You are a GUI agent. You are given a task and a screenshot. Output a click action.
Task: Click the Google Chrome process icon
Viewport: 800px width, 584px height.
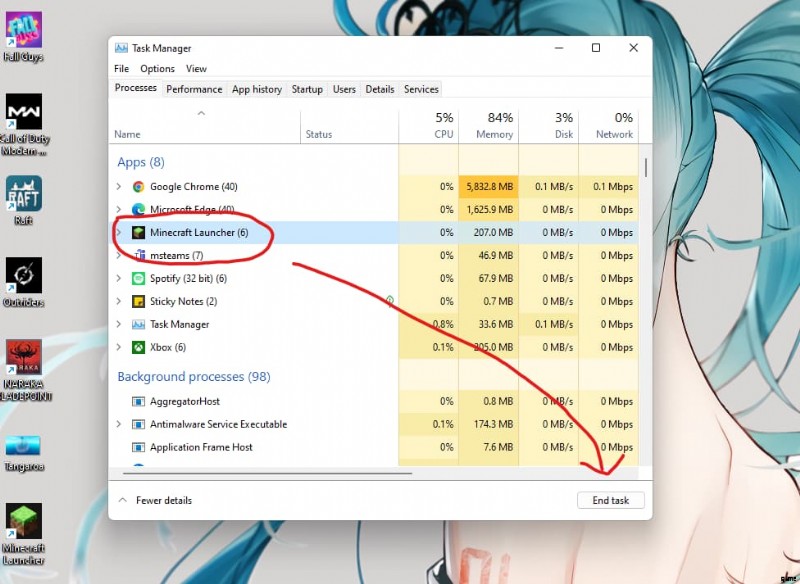coord(139,187)
